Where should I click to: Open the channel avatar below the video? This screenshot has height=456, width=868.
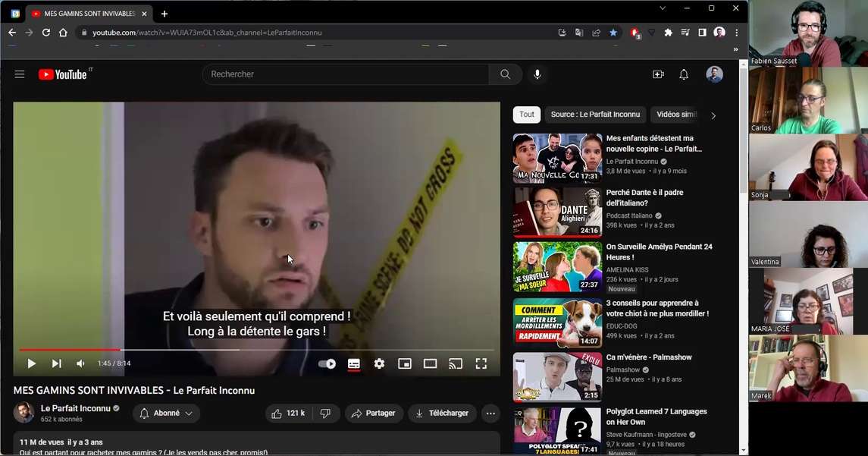click(x=24, y=413)
